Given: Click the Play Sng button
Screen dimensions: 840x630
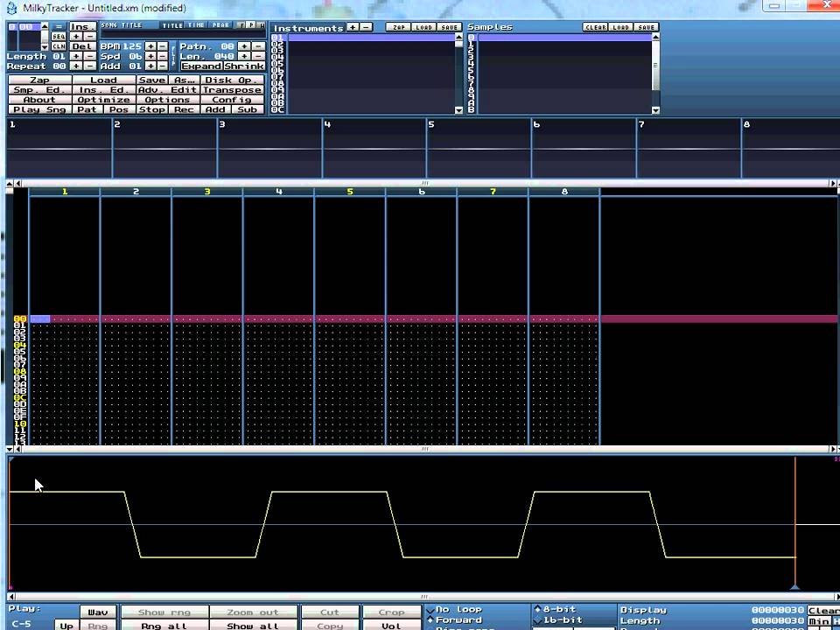Looking at the screenshot, I should point(39,109).
